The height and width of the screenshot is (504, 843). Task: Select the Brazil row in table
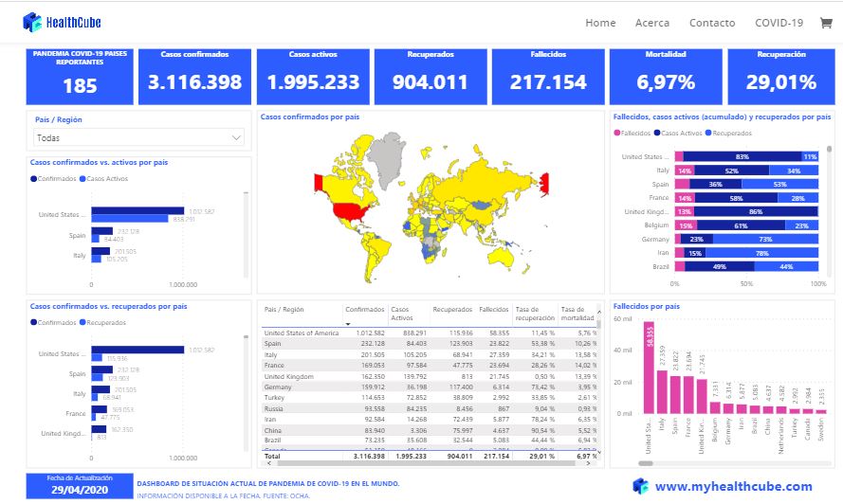[431, 441]
